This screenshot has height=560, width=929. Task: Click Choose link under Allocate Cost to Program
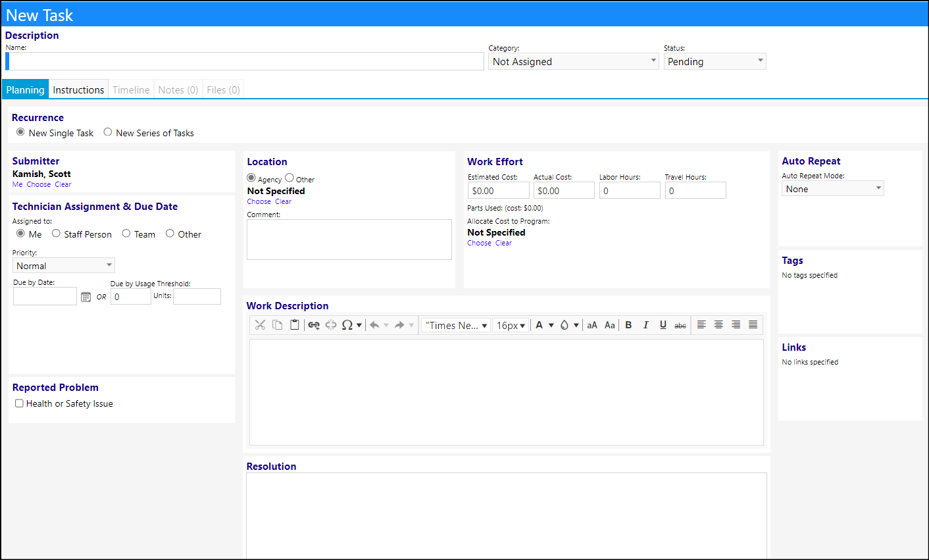pos(480,243)
